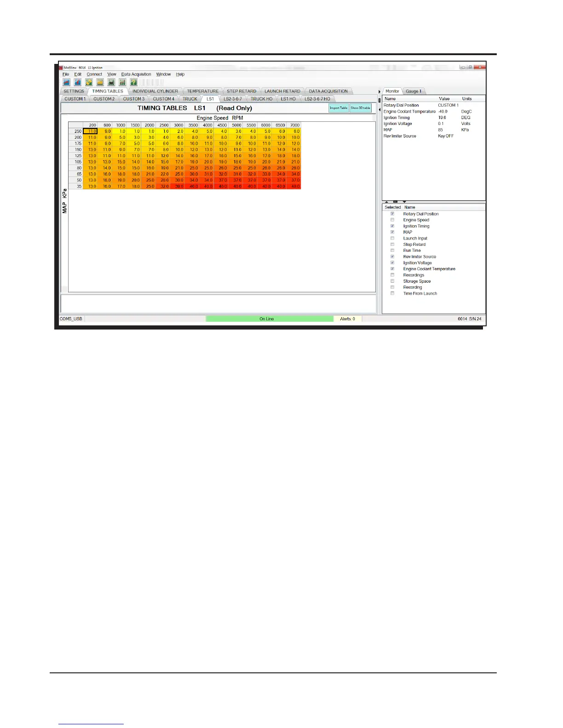Click the 7000 RPM column header
Image resolution: width=563 pixels, height=728 pixels.
click(x=294, y=125)
